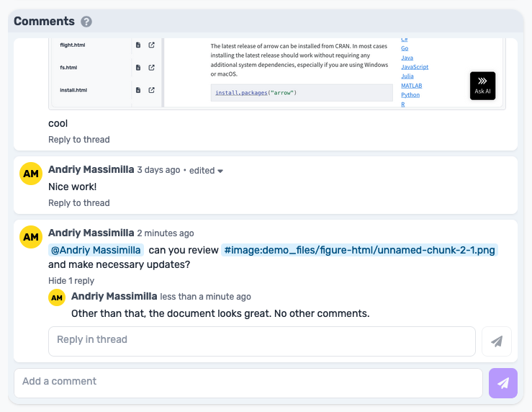Collapse replies via Hide 1 reply
The image size is (532, 412).
71,281
